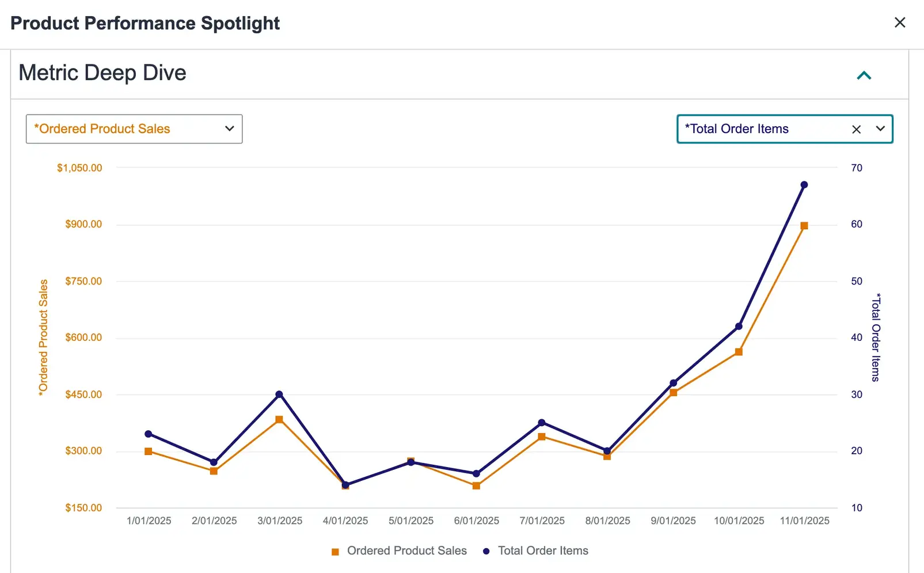Select the 9/01/2025 Ordered Product Sales marker

click(674, 393)
